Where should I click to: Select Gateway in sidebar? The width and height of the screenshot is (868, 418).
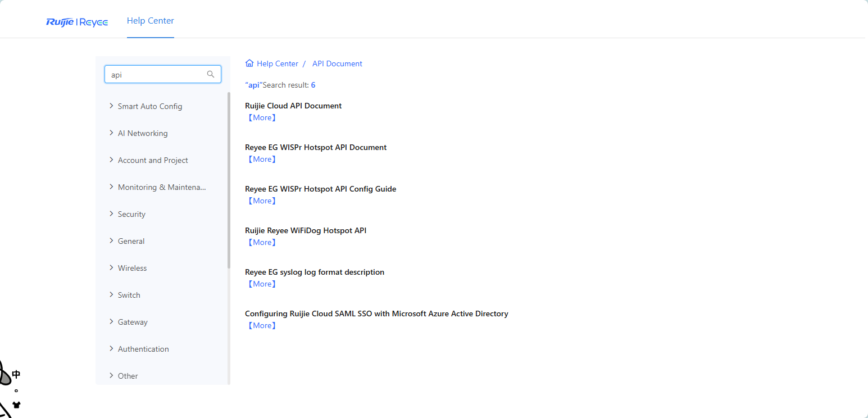(x=133, y=322)
